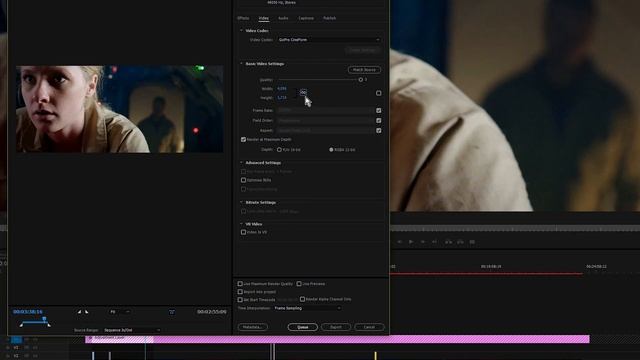The height and width of the screenshot is (360, 640).
Task: Select the RGBA depth radio button
Action: pos(331,150)
